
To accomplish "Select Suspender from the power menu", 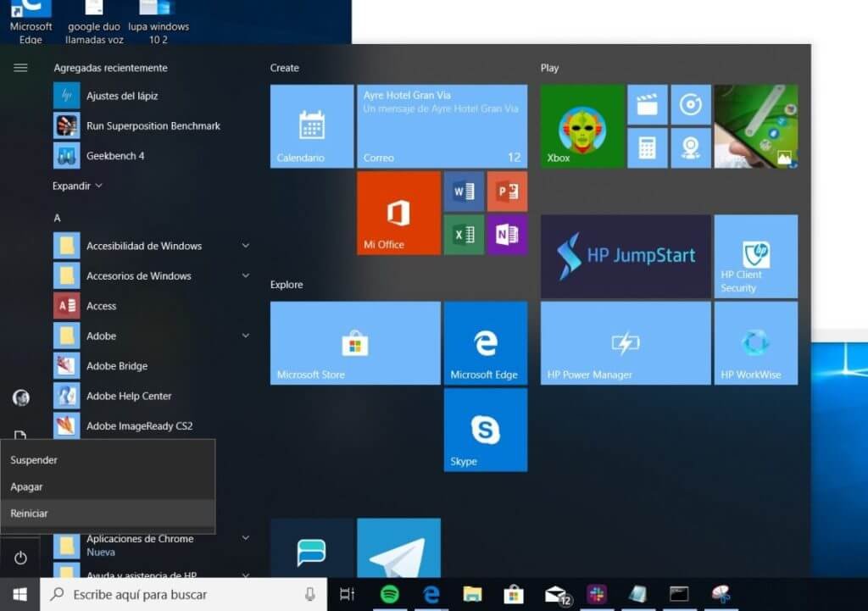I will [108, 460].
